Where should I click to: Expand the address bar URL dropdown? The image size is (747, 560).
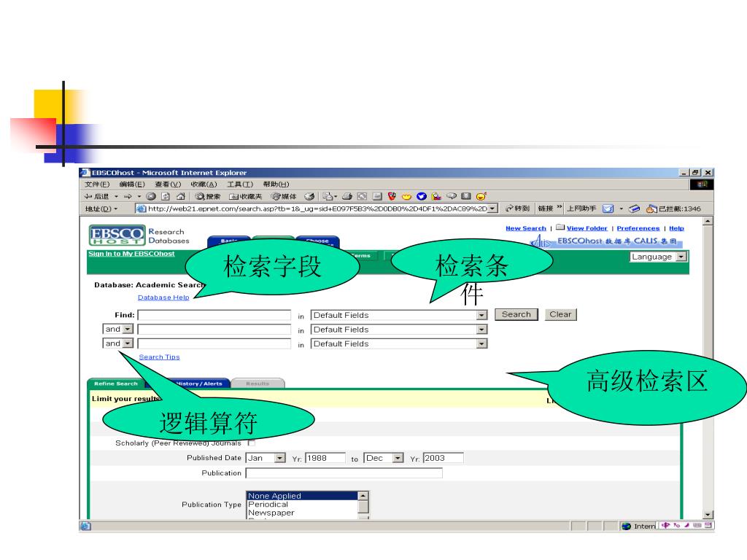pyautogui.click(x=492, y=209)
